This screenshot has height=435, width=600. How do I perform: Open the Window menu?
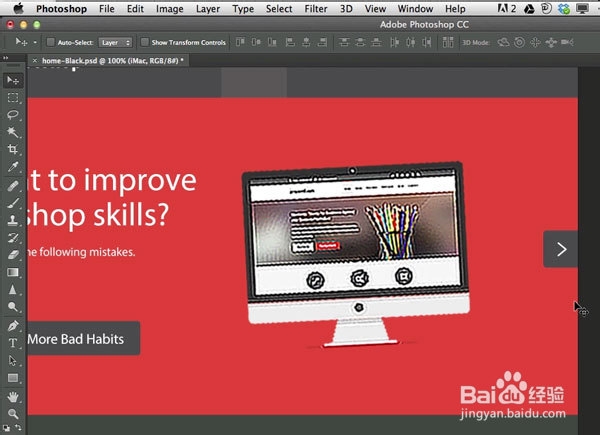click(x=415, y=8)
